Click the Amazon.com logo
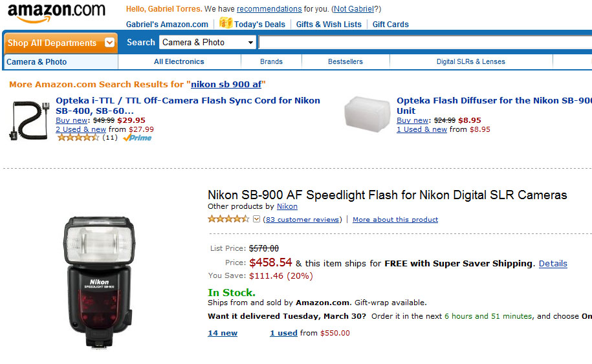Image resolution: width=592 pixels, height=364 pixels. coord(56,14)
